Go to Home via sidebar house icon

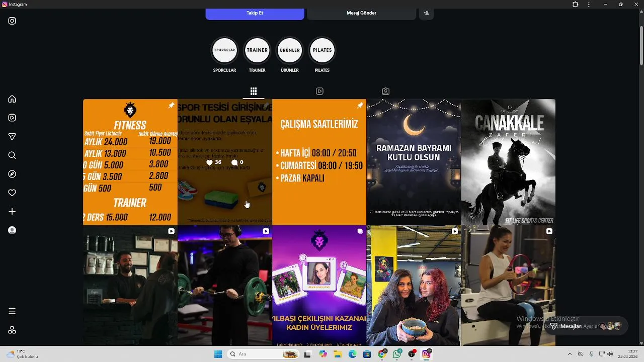click(12, 99)
